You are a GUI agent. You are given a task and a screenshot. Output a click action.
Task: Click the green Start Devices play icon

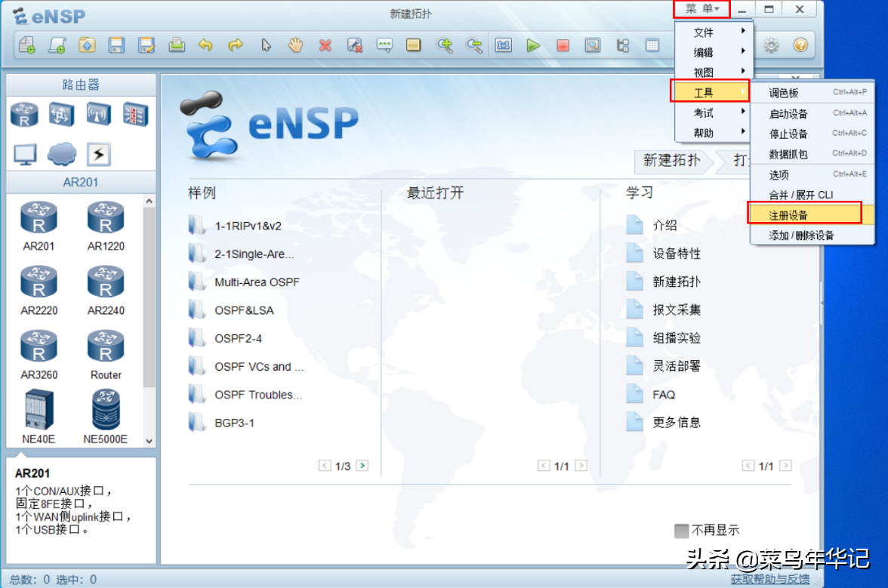point(533,45)
